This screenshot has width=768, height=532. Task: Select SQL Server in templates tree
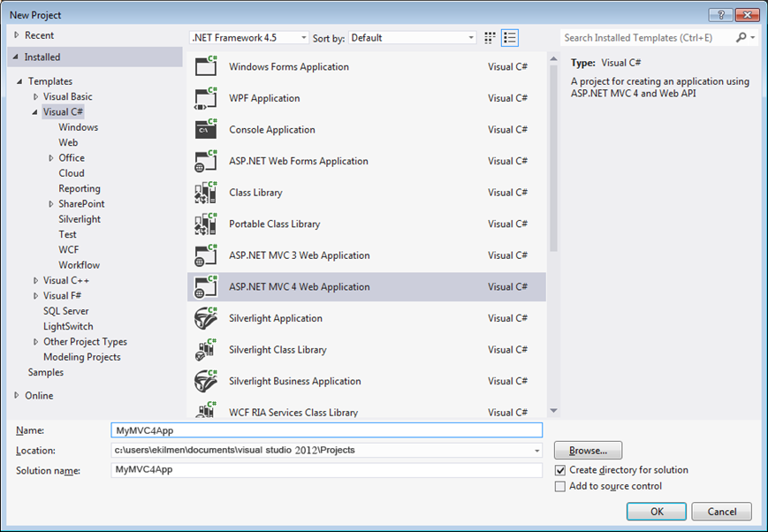[66, 311]
